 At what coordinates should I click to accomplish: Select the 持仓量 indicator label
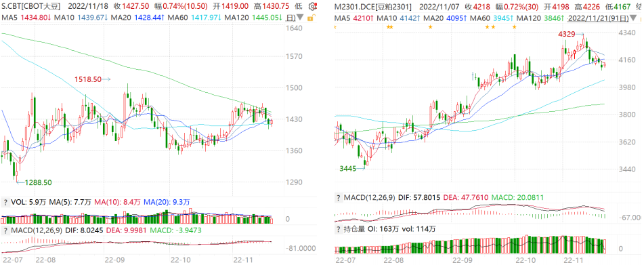coord(354,229)
